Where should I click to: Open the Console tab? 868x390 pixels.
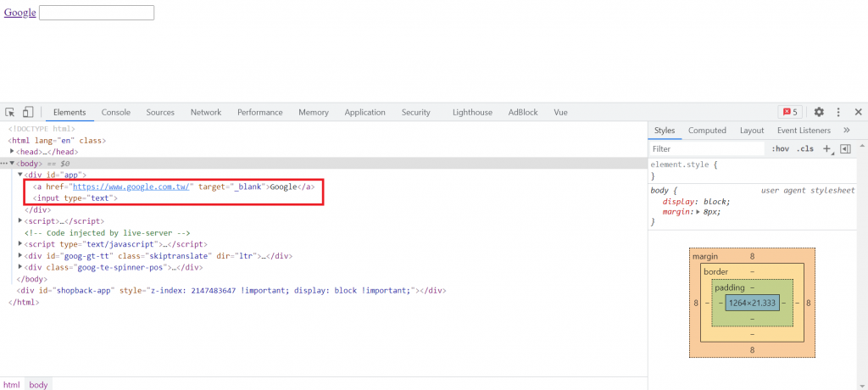(x=115, y=112)
